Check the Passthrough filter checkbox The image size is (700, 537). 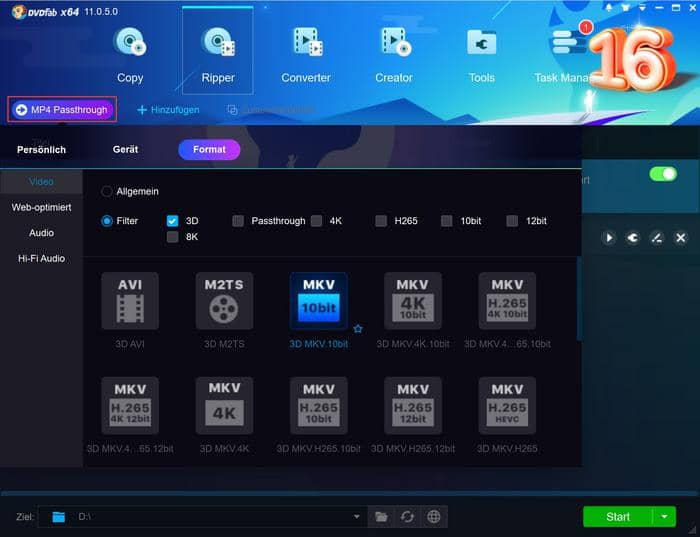point(238,221)
